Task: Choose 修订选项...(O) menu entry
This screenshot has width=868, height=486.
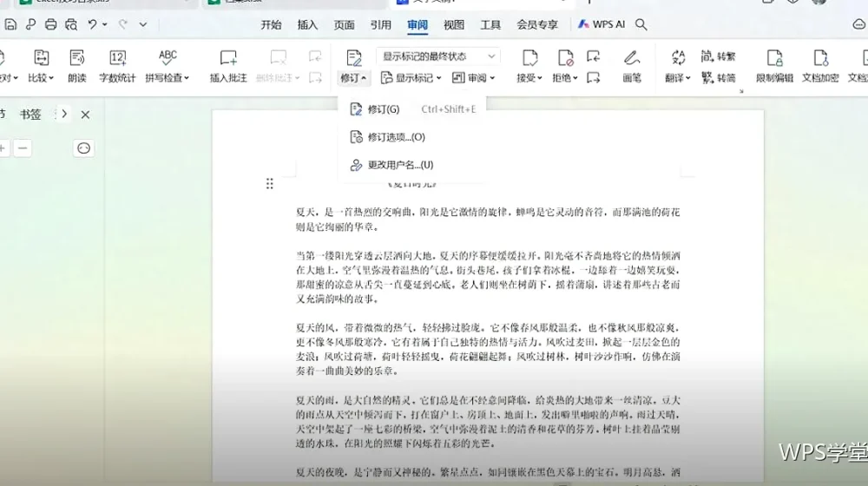Action: [x=412, y=137]
